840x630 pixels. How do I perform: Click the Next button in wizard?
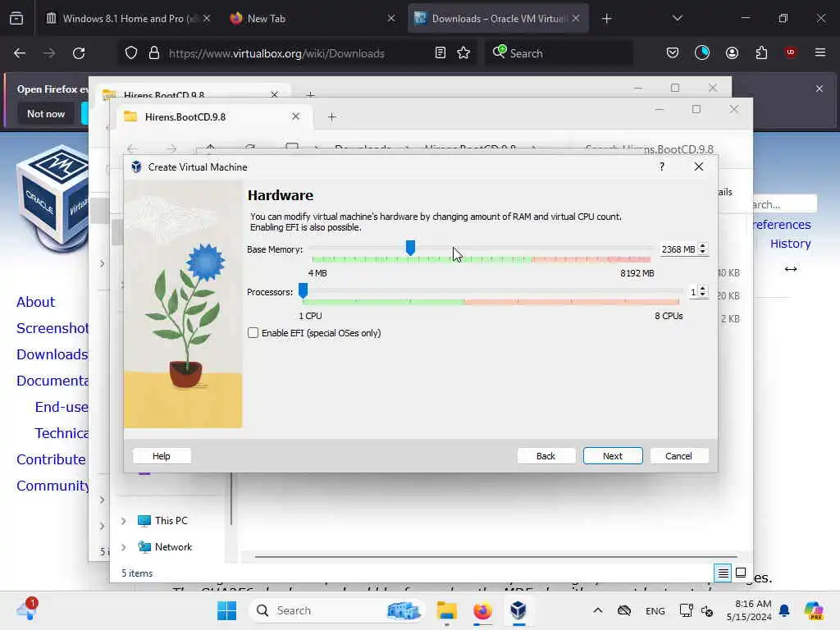[612, 456]
